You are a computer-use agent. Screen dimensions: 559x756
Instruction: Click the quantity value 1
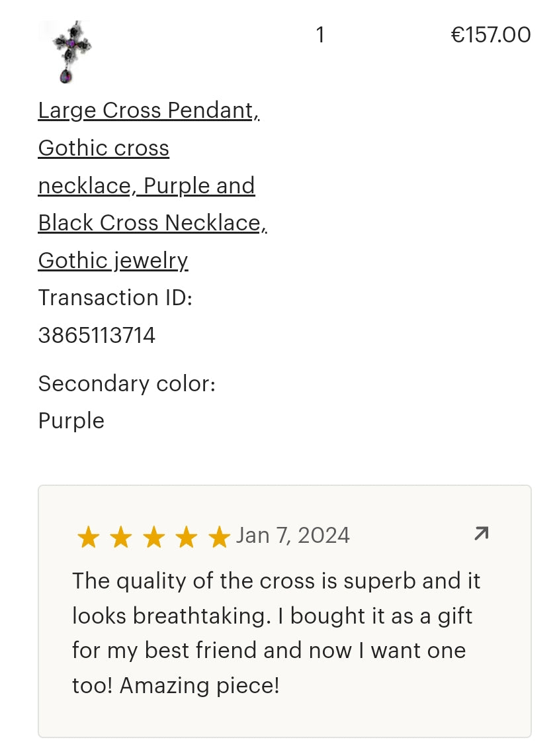(x=320, y=35)
